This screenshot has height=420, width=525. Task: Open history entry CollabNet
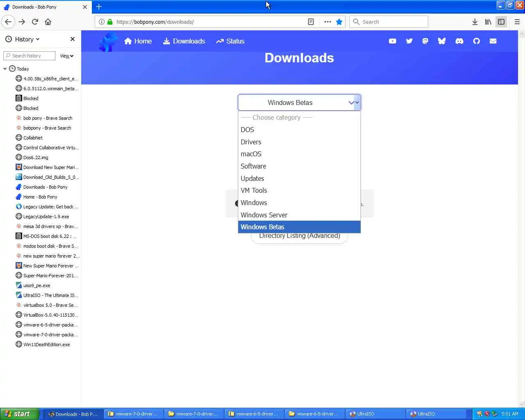[33, 138]
